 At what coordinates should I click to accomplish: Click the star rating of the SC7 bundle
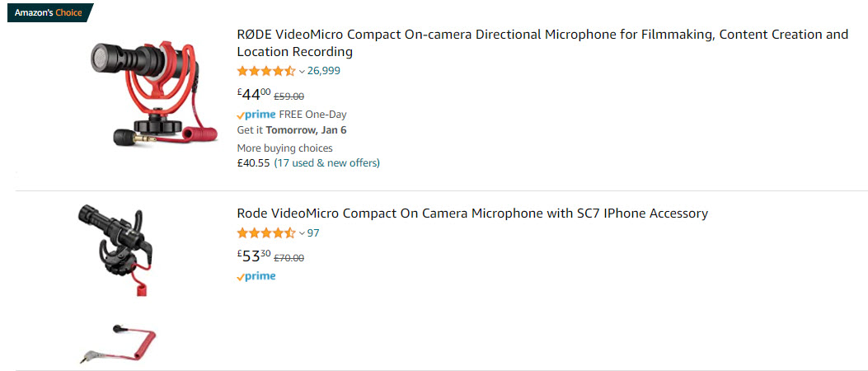coord(265,233)
